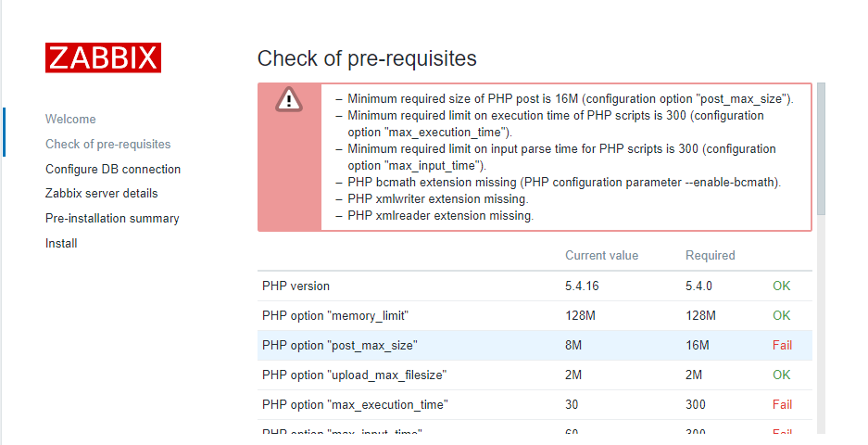This screenshot has width=868, height=445.
Task: Click the highlighted "post_max_size" row label
Action: point(340,346)
